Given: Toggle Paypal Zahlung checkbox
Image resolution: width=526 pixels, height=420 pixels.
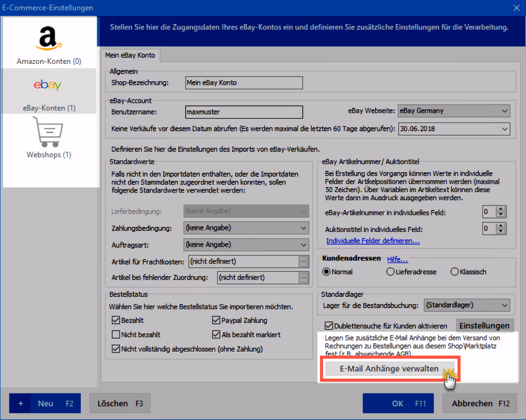Looking at the screenshot, I should (216, 320).
